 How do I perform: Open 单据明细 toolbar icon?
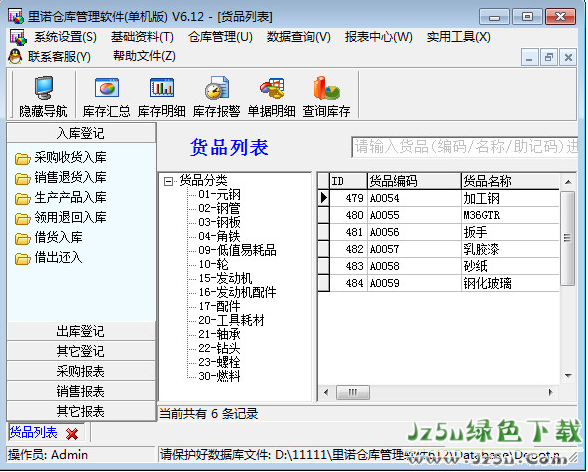pyautogui.click(x=272, y=88)
